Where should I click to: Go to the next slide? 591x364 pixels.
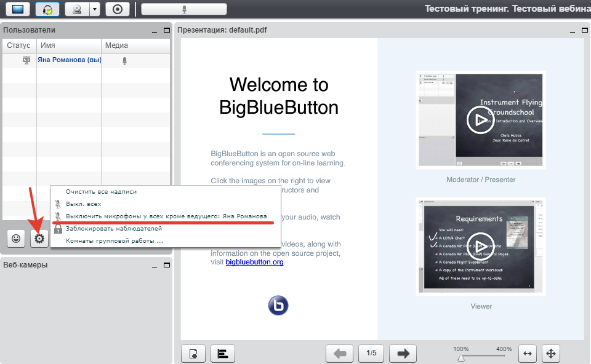pyautogui.click(x=403, y=354)
